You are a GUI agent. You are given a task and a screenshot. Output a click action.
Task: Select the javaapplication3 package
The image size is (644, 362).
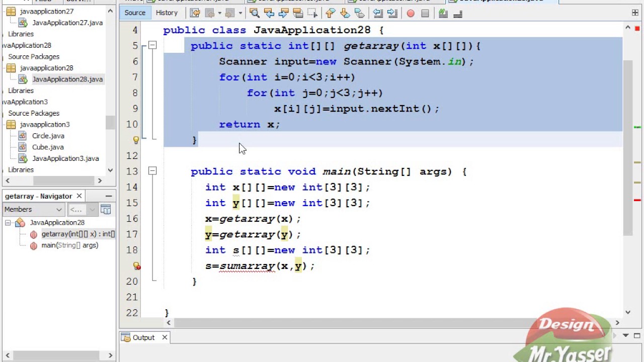[x=45, y=124]
